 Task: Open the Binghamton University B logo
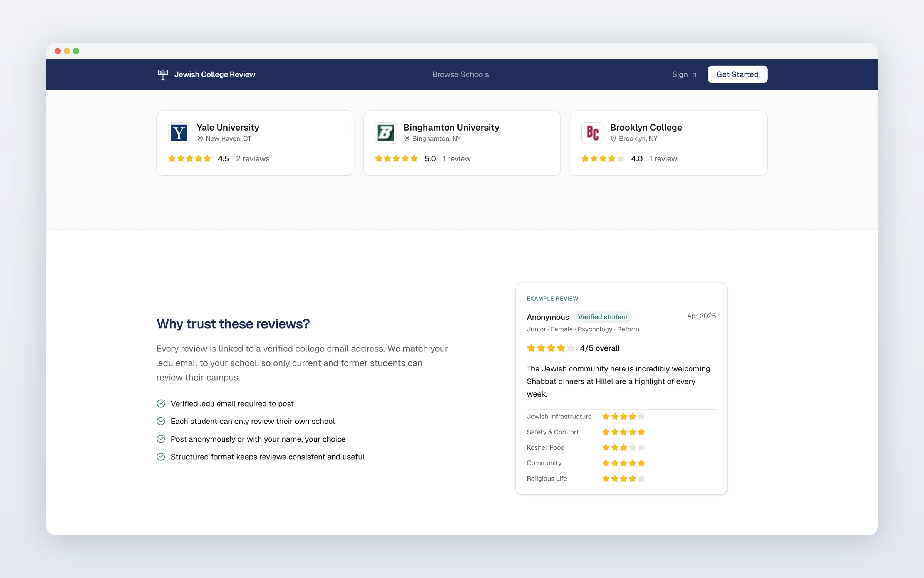pyautogui.click(x=386, y=133)
